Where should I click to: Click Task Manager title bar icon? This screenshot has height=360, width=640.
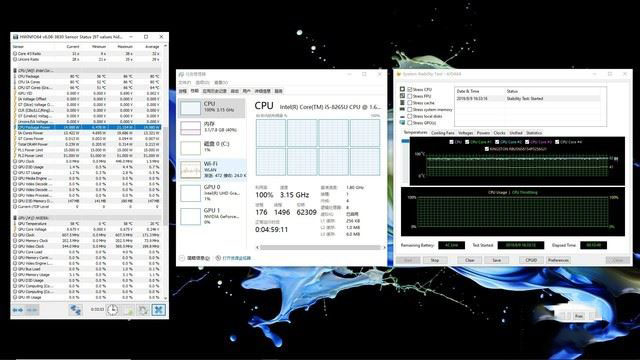click(181, 74)
